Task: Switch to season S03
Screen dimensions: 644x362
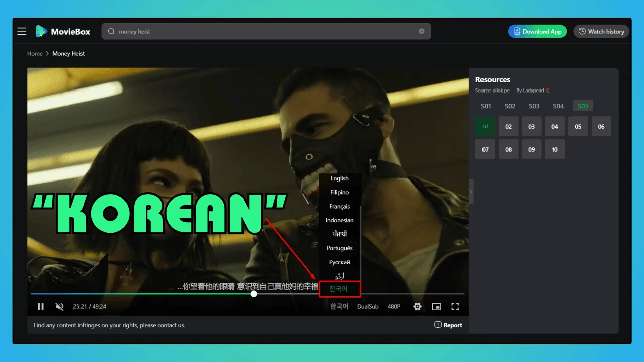Action: point(534,106)
